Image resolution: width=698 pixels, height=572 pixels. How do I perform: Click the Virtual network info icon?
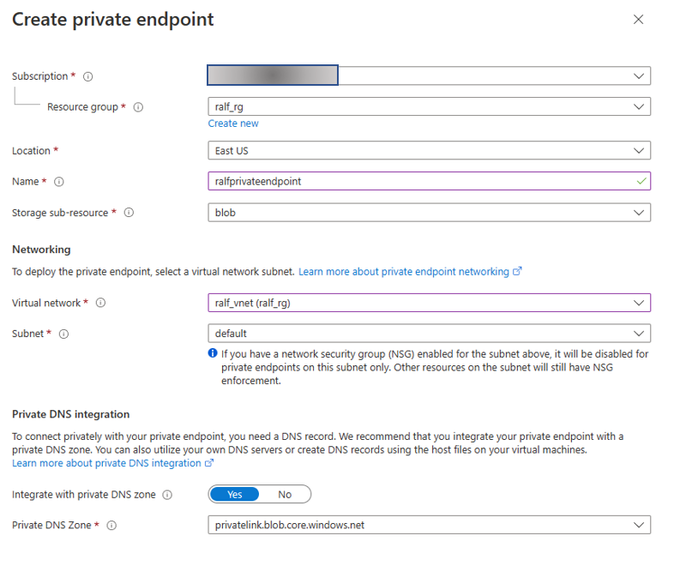[100, 303]
